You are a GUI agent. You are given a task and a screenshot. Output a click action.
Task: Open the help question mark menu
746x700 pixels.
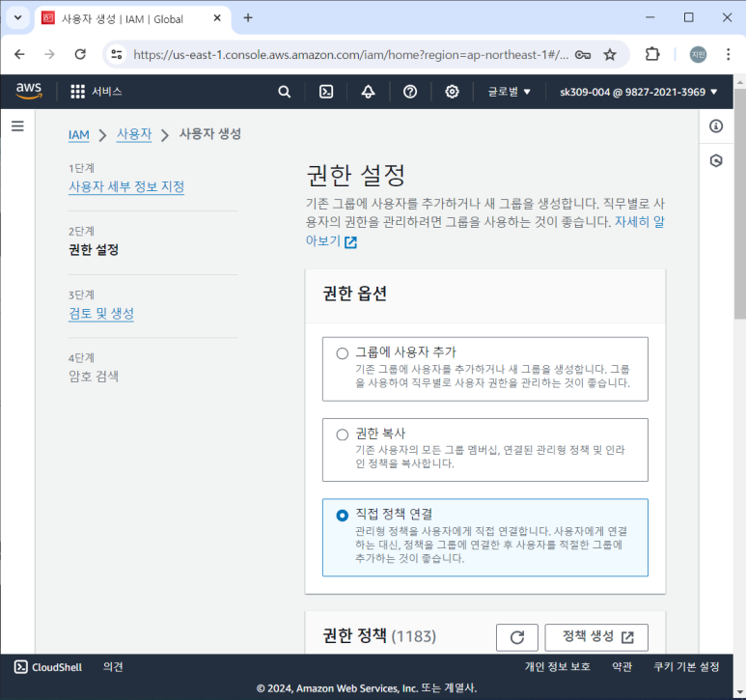[x=409, y=92]
